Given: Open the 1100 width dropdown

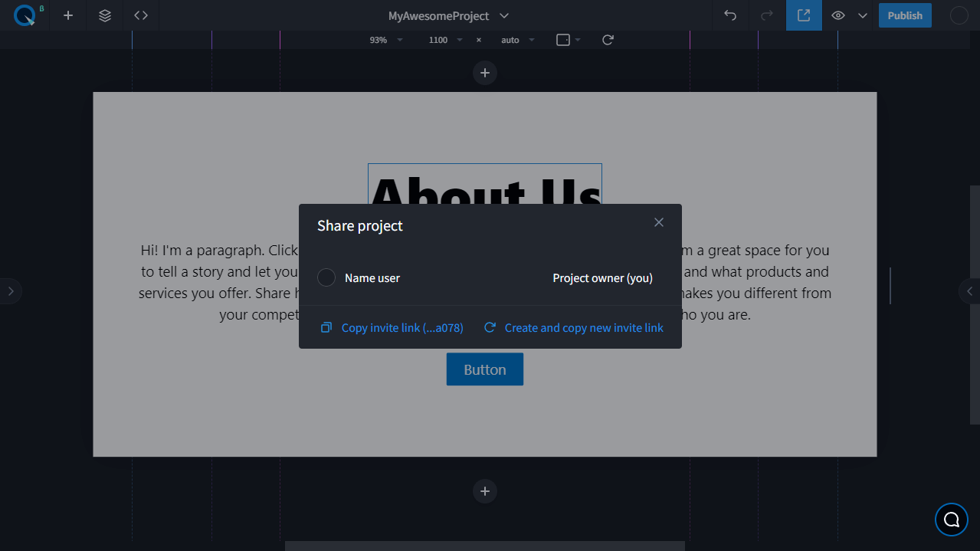Looking at the screenshot, I should click(x=446, y=40).
